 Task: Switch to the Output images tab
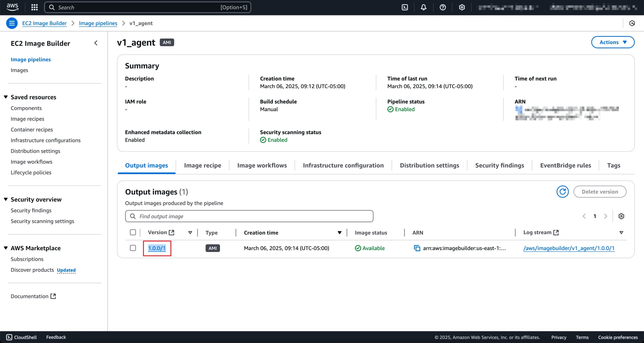146,165
